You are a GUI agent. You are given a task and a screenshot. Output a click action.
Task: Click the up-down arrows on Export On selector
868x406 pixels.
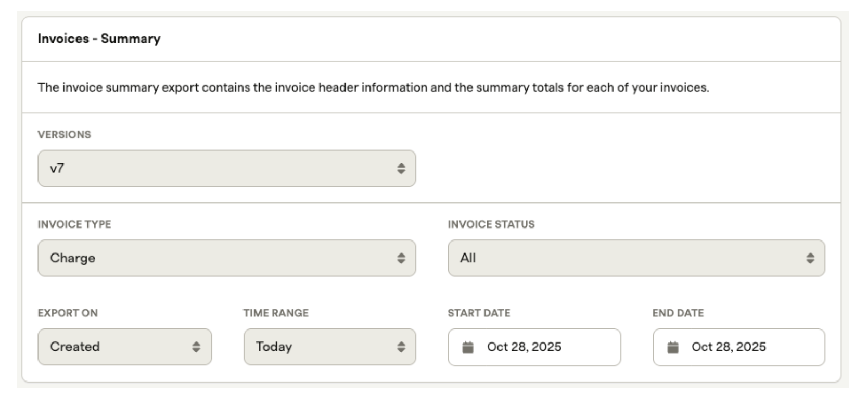tap(196, 347)
